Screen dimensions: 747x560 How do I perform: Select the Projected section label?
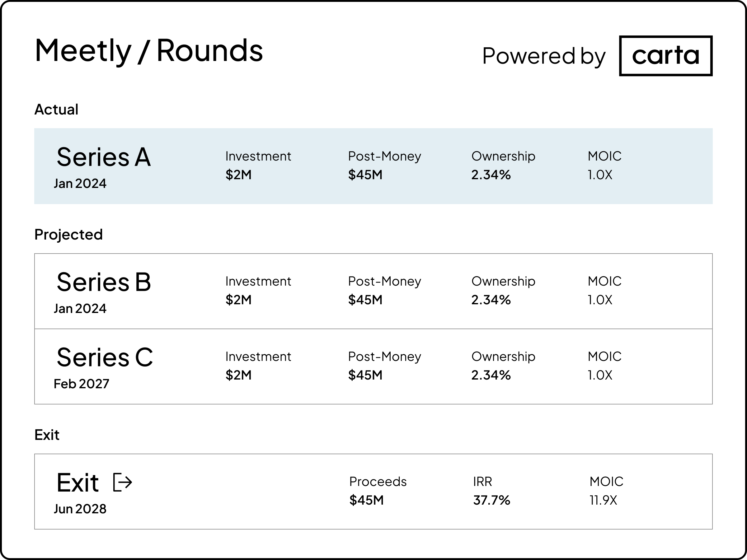pyautogui.click(x=68, y=234)
